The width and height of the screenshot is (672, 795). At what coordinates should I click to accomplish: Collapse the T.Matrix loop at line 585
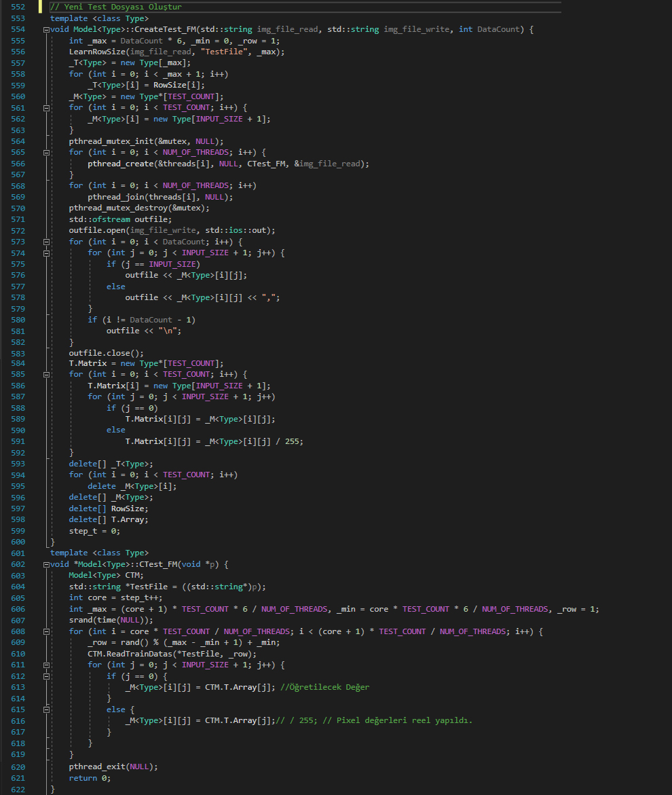45,375
